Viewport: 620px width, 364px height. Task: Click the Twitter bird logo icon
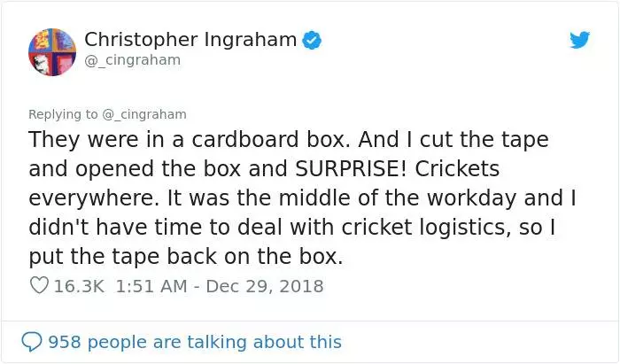[x=579, y=40]
